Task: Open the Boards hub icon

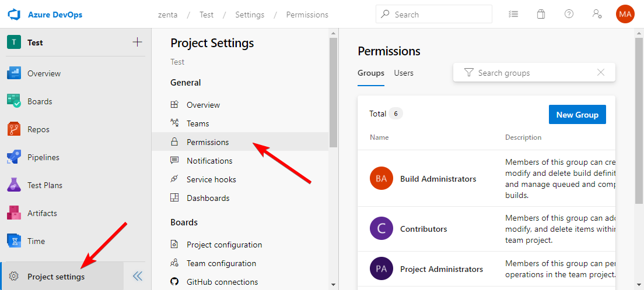Action: click(14, 101)
